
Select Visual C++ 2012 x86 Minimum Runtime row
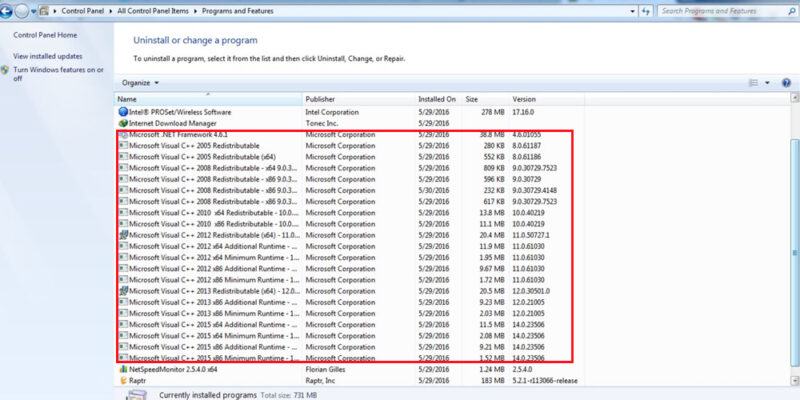349,280
